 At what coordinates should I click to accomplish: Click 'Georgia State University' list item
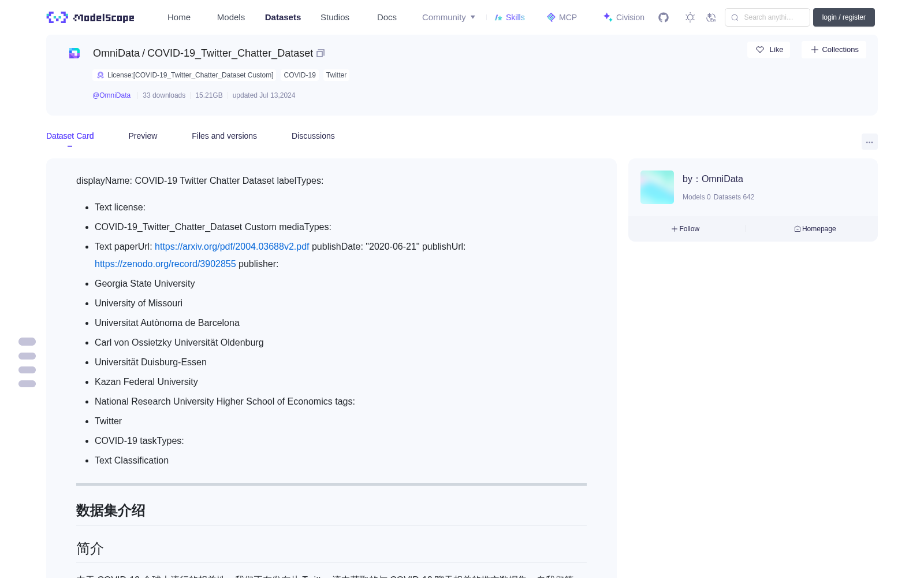[x=144, y=283]
